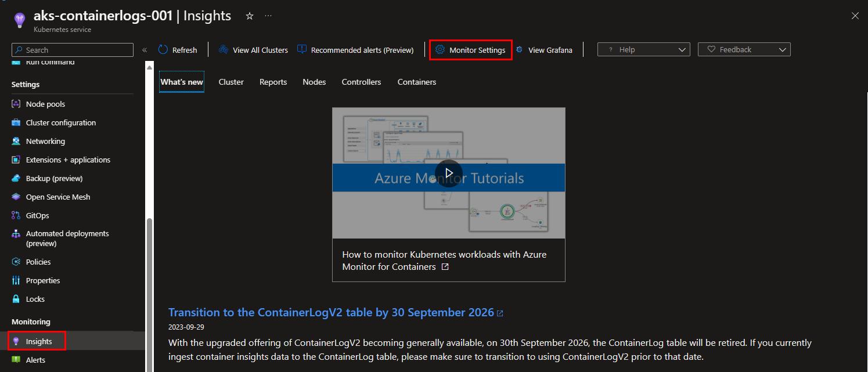Open Monitor Settings gear
The image size is (868, 372).
pyautogui.click(x=440, y=50)
